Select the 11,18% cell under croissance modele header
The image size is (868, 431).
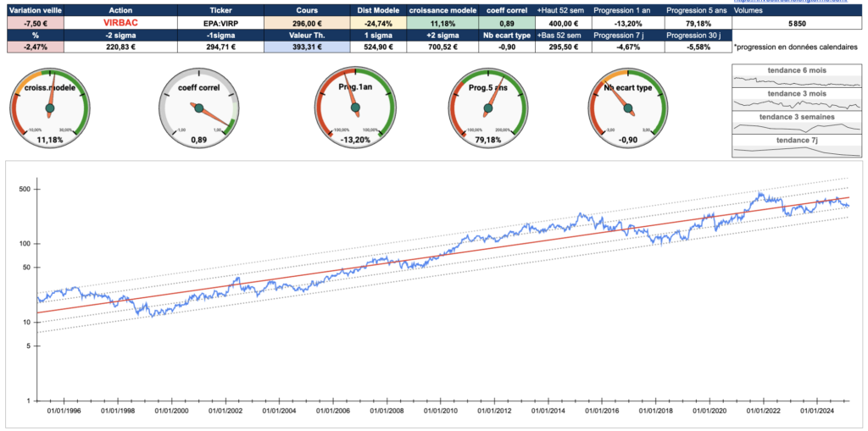[x=442, y=23]
